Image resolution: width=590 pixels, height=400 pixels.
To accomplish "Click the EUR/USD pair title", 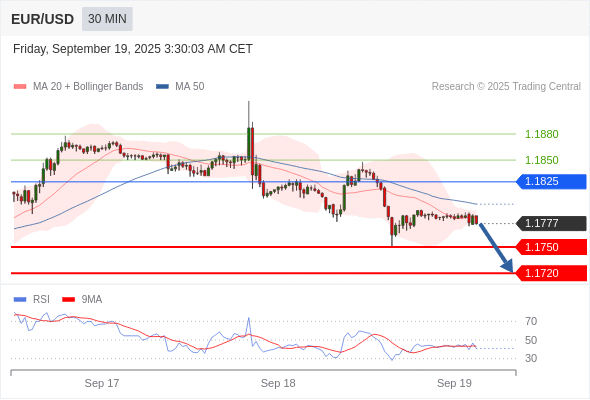I will pos(43,19).
